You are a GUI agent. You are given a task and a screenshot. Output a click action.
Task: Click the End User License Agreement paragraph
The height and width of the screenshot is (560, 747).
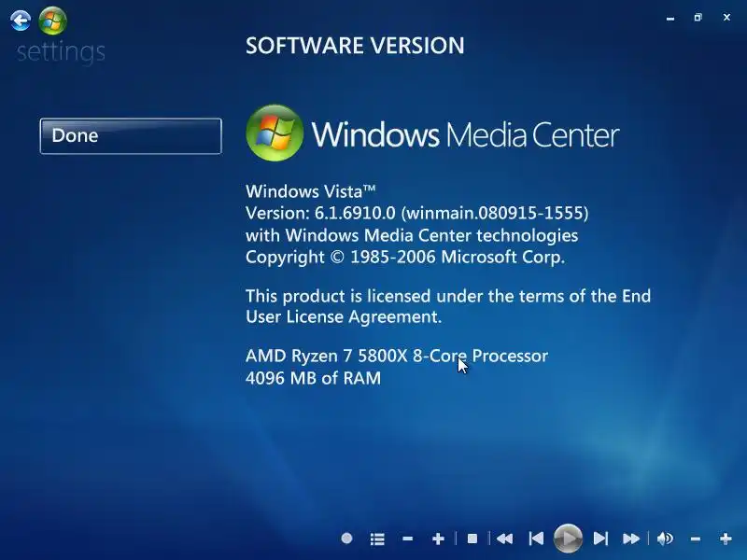point(448,307)
